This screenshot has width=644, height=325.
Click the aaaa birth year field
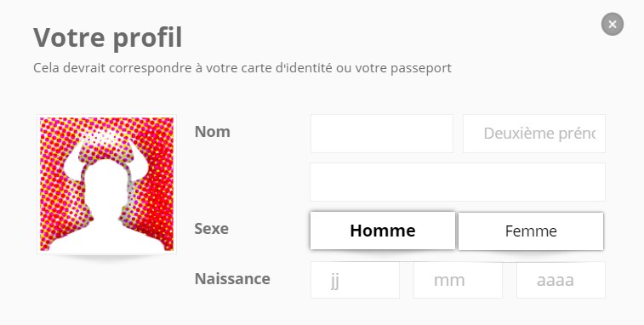pos(561,280)
